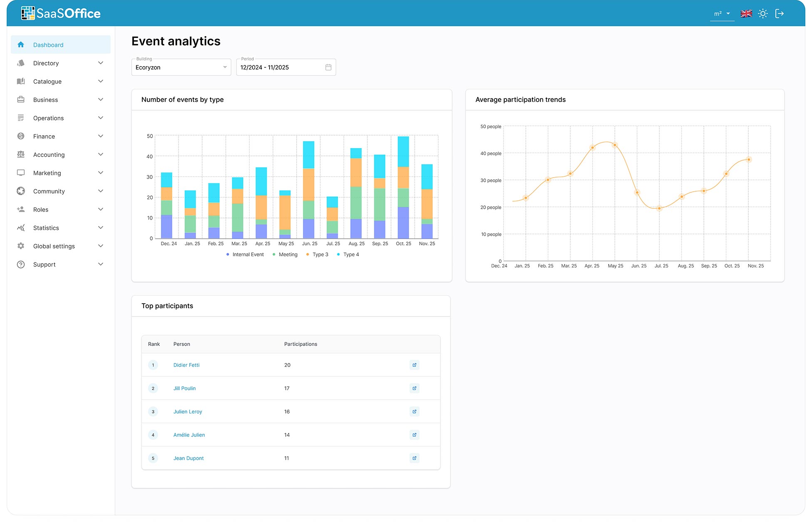Toggle Type 4 legend series
Viewport: 812px width, 529px height.
tap(348, 255)
